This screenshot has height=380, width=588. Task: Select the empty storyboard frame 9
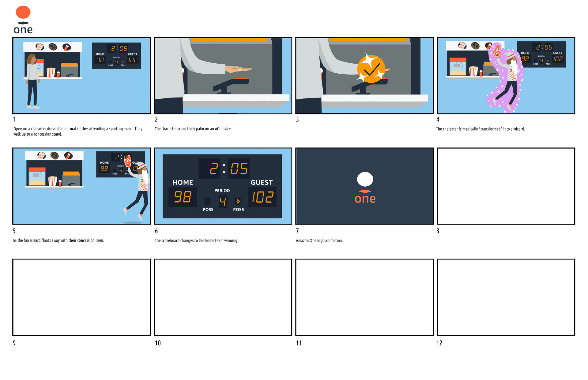tap(81, 297)
